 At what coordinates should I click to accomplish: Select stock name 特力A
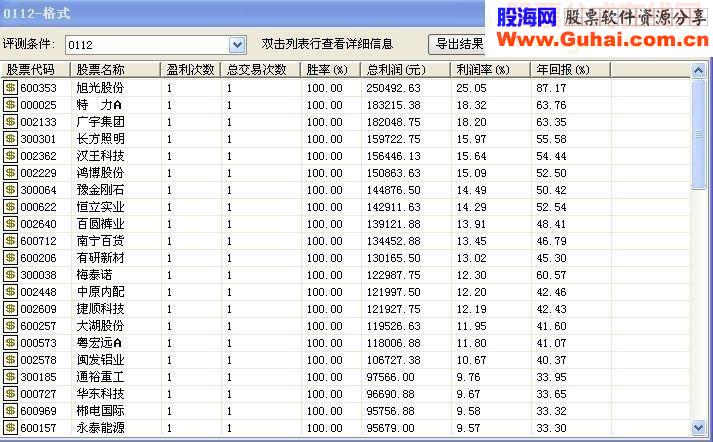(x=99, y=105)
